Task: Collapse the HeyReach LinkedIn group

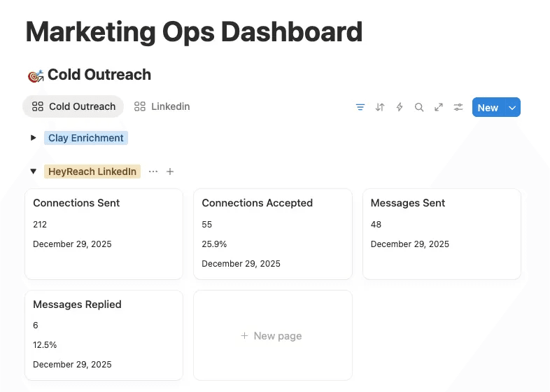Action: [33, 171]
